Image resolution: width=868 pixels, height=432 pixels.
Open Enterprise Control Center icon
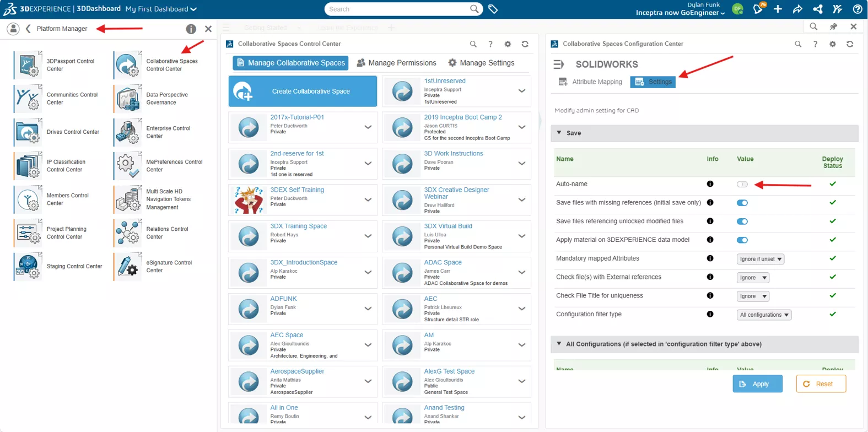[x=128, y=132]
